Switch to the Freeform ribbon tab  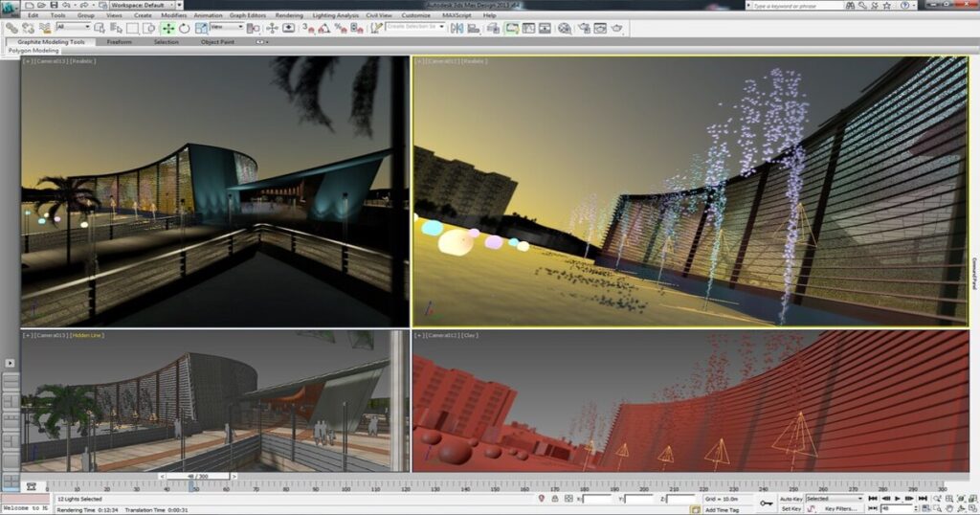point(119,42)
